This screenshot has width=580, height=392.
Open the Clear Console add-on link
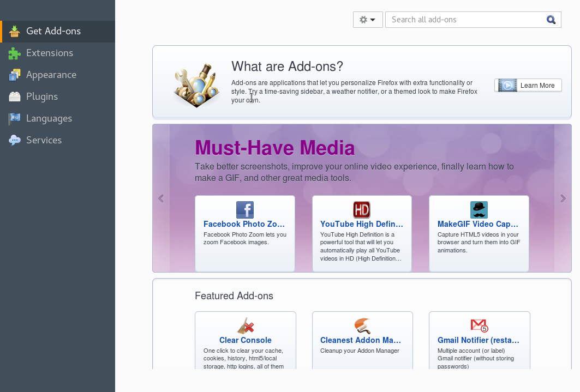click(x=245, y=340)
